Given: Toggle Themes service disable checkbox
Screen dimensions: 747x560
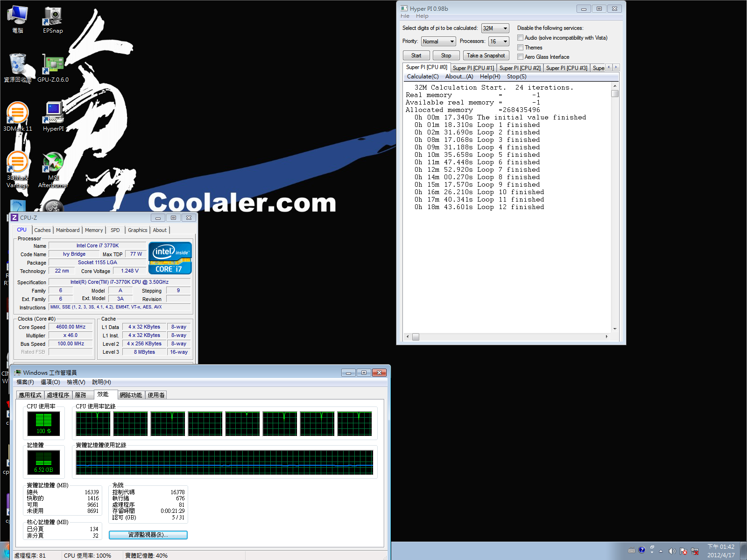Looking at the screenshot, I should [520, 48].
